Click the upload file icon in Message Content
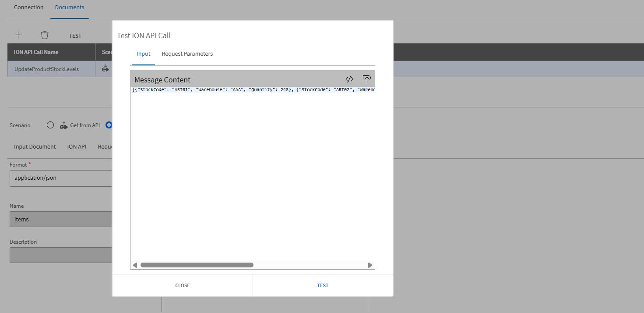 pyautogui.click(x=367, y=79)
